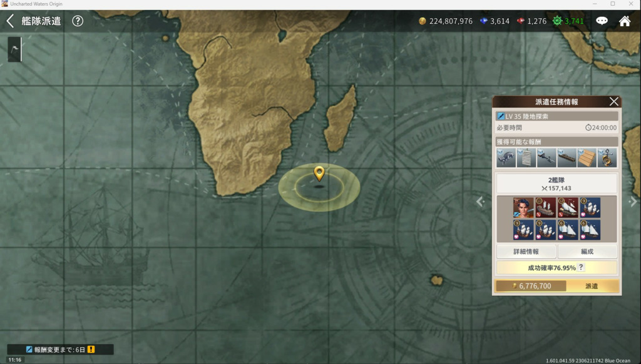Select the captain portrait in the fleet

click(x=523, y=208)
